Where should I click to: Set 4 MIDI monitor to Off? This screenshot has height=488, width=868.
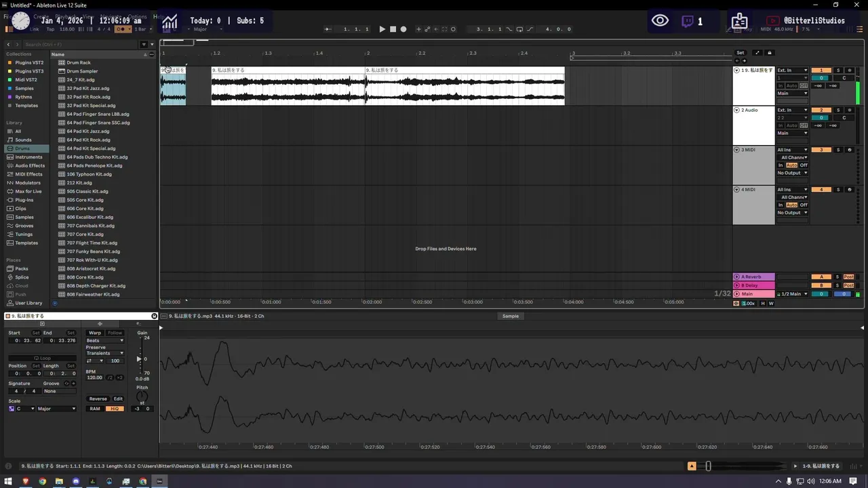point(804,205)
